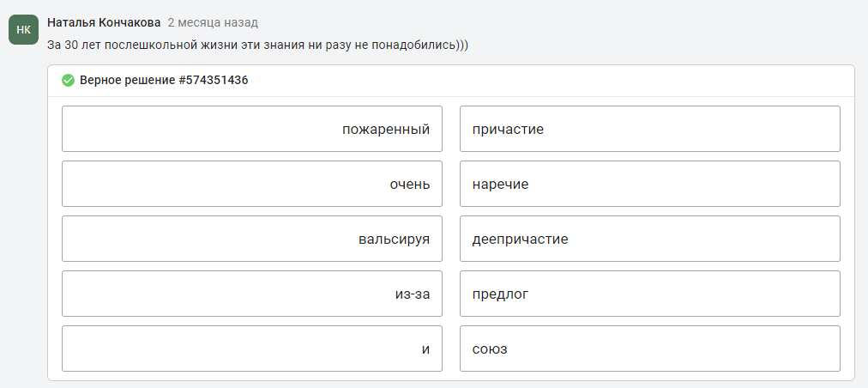Select the 'очень' word box

[252, 184]
